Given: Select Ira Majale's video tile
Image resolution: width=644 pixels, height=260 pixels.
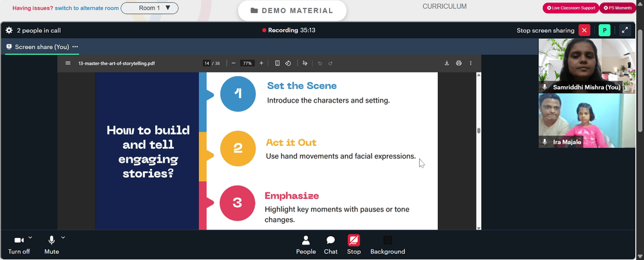Looking at the screenshot, I should pos(587,121).
